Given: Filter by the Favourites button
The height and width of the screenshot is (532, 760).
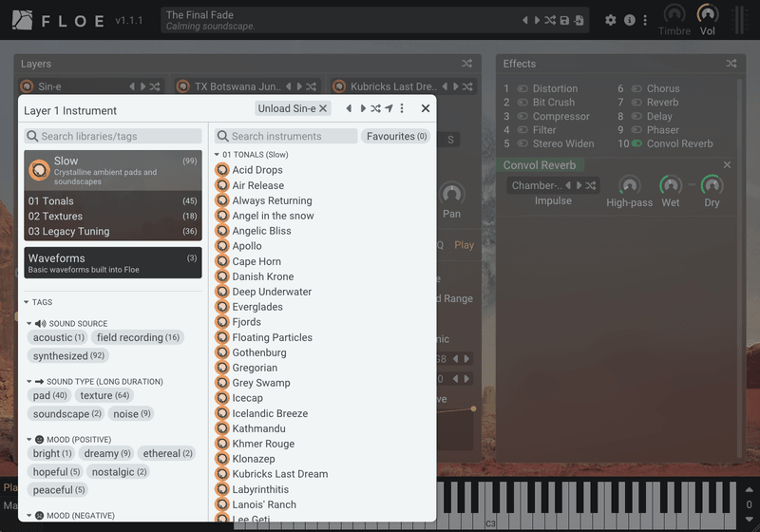Looking at the screenshot, I should (396, 136).
